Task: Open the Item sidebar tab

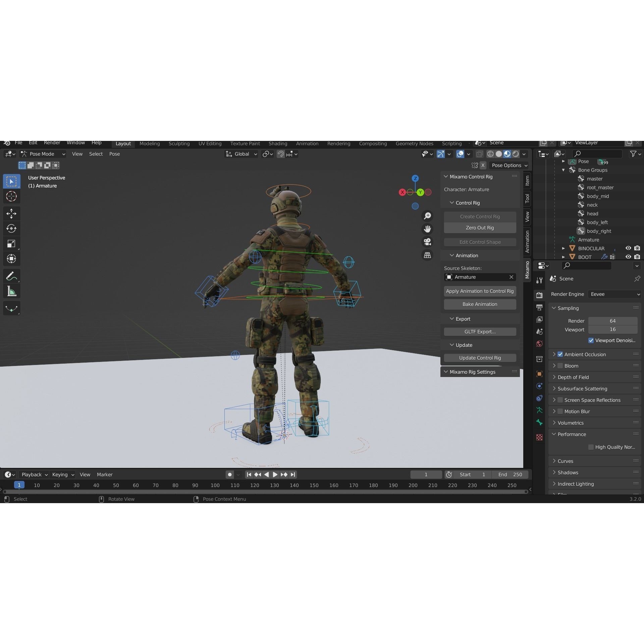Action: tap(527, 181)
